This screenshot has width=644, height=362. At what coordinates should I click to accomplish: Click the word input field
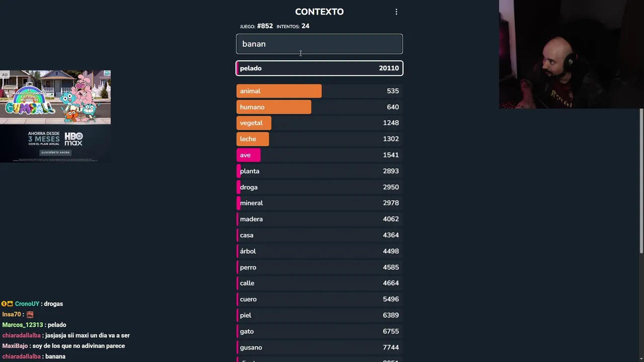click(x=319, y=44)
